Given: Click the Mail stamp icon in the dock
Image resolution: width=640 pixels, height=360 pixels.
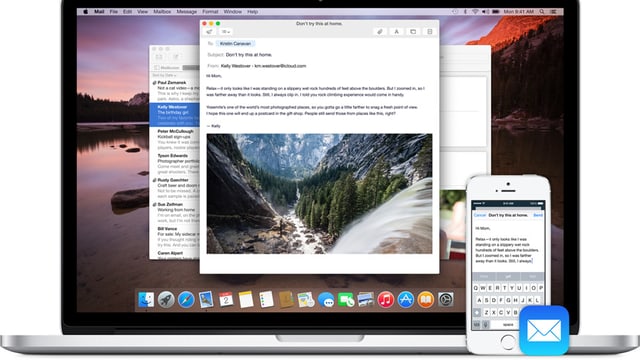Looking at the screenshot, I should [x=206, y=300].
